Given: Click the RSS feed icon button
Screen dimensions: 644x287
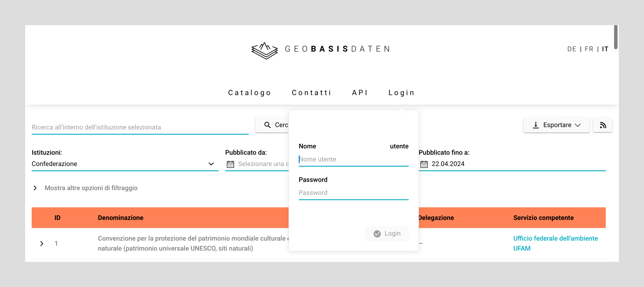Looking at the screenshot, I should point(603,125).
